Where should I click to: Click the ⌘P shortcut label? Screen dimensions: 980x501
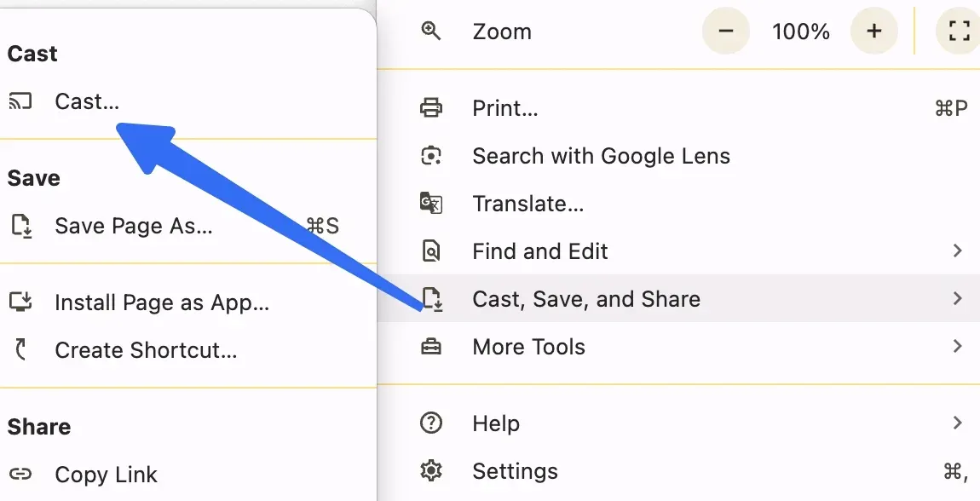pyautogui.click(x=951, y=108)
